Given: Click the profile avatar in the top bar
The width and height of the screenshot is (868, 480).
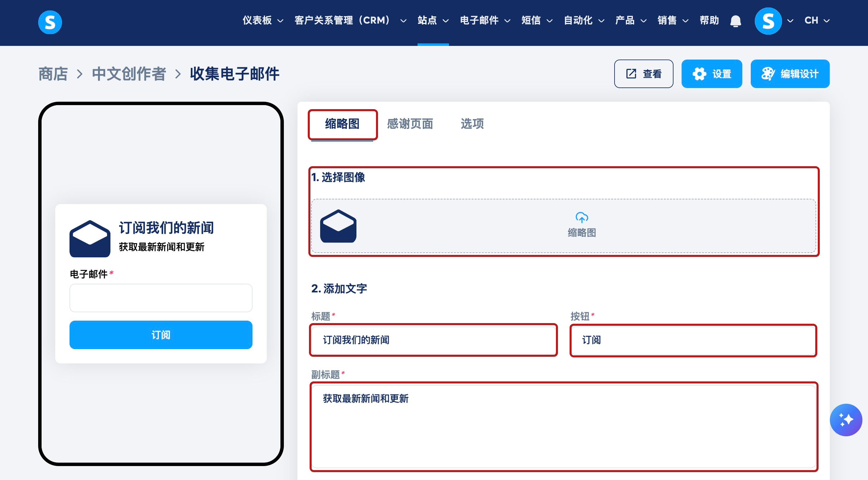Looking at the screenshot, I should click(x=768, y=21).
